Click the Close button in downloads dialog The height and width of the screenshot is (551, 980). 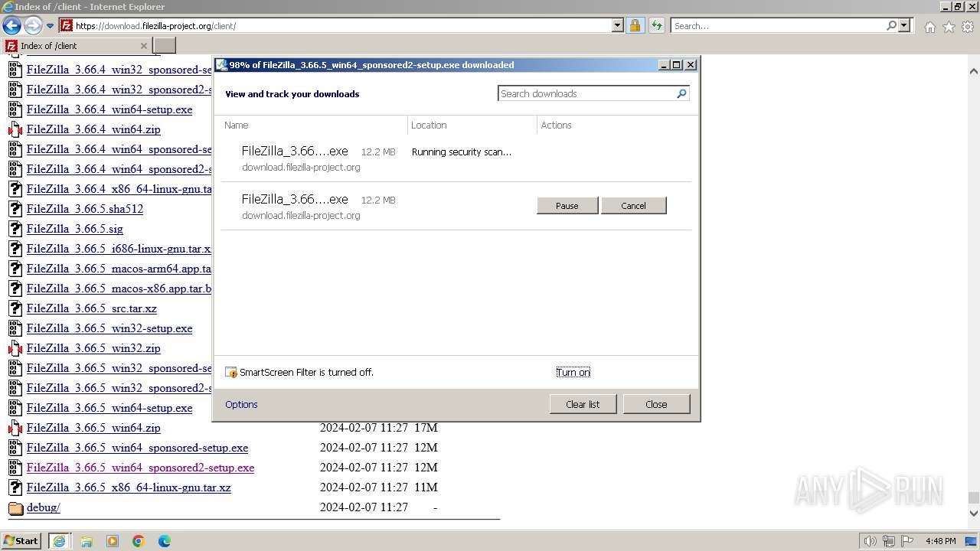(x=656, y=404)
